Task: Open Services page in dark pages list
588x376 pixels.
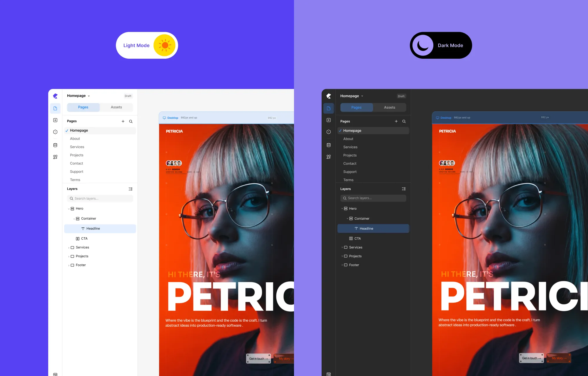Action: pyautogui.click(x=350, y=147)
